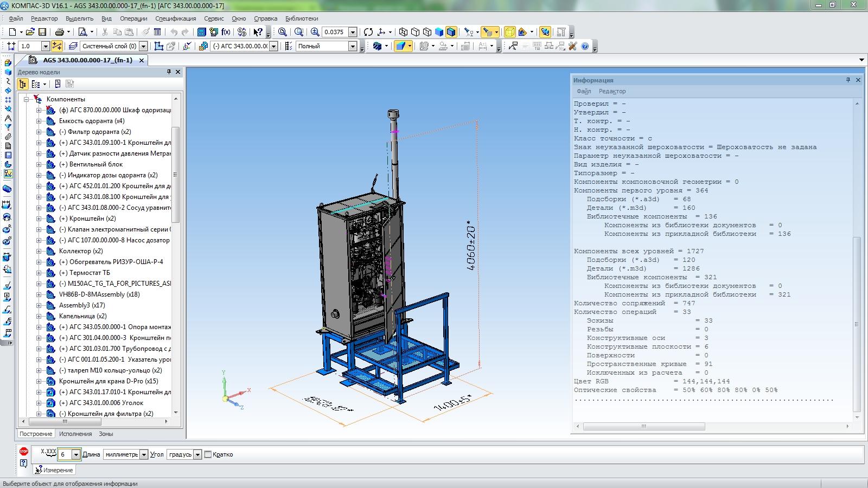The image size is (868, 488).
Task: Click the Variables f(x) icon
Action: [x=226, y=32]
